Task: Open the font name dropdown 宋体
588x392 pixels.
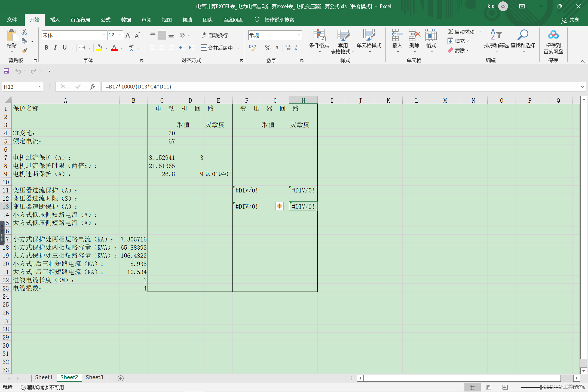Action: tap(104, 35)
